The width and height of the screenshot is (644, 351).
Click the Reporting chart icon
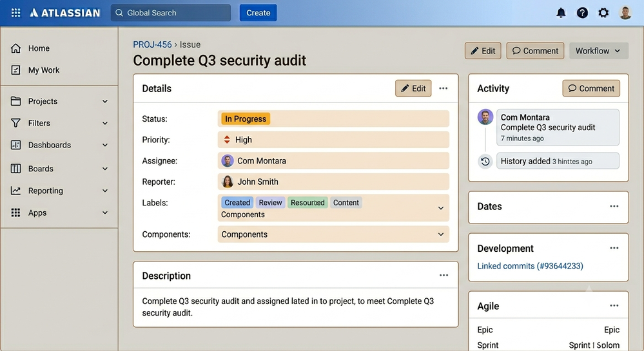pos(15,191)
